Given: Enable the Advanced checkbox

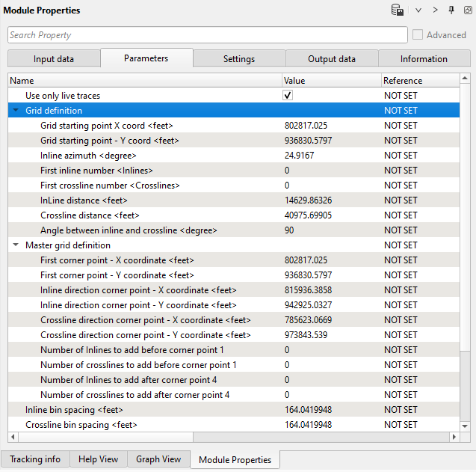Looking at the screenshot, I should (x=418, y=35).
